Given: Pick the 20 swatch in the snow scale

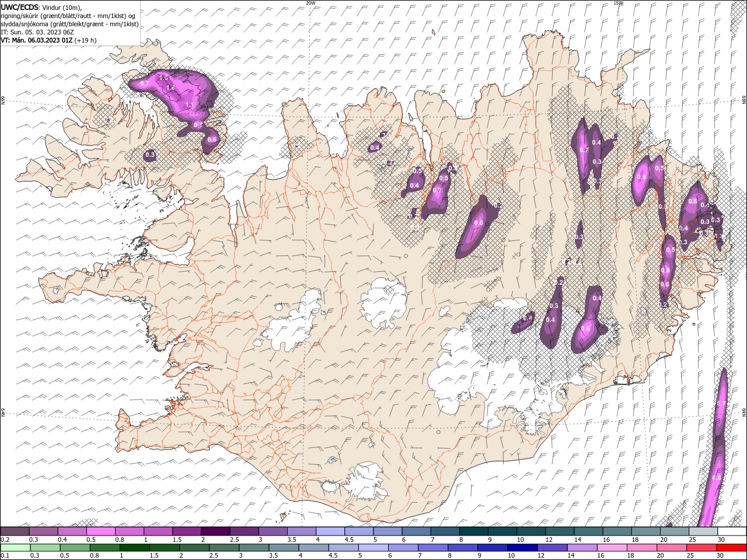Looking at the screenshot, I should click(x=674, y=531).
